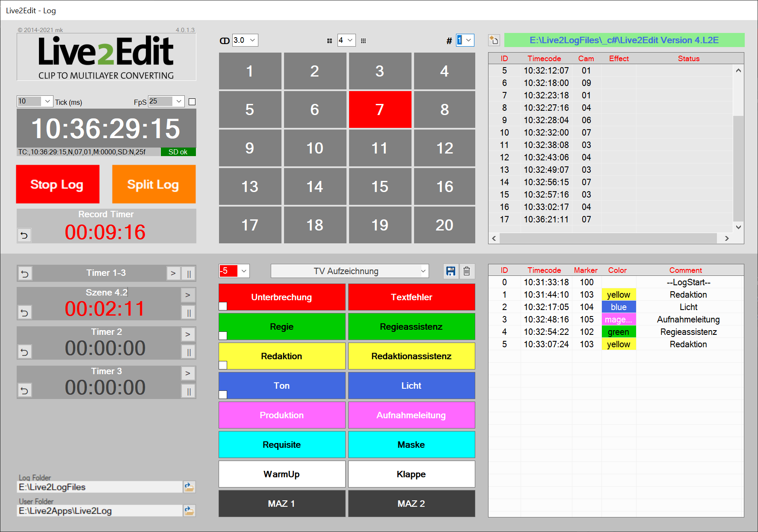Save the marker preset with the floppy icon

click(450, 271)
